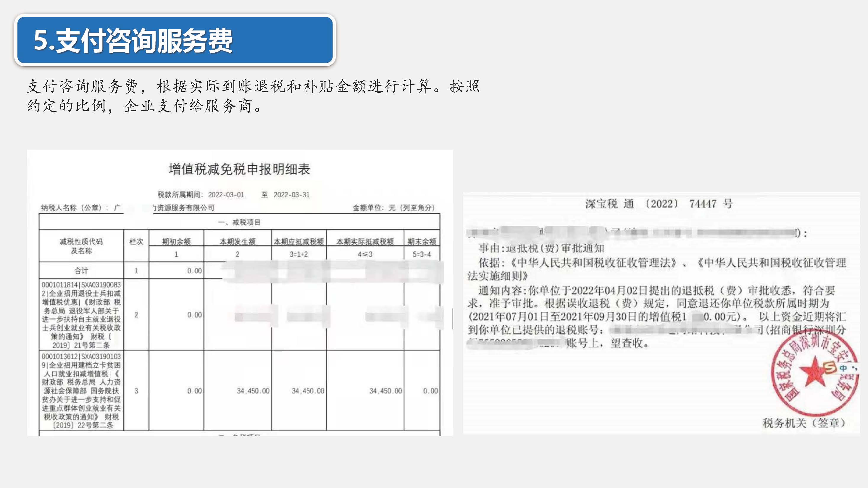
Task: Click the slide title '5.支付咨询服务费'
Action: click(x=133, y=41)
